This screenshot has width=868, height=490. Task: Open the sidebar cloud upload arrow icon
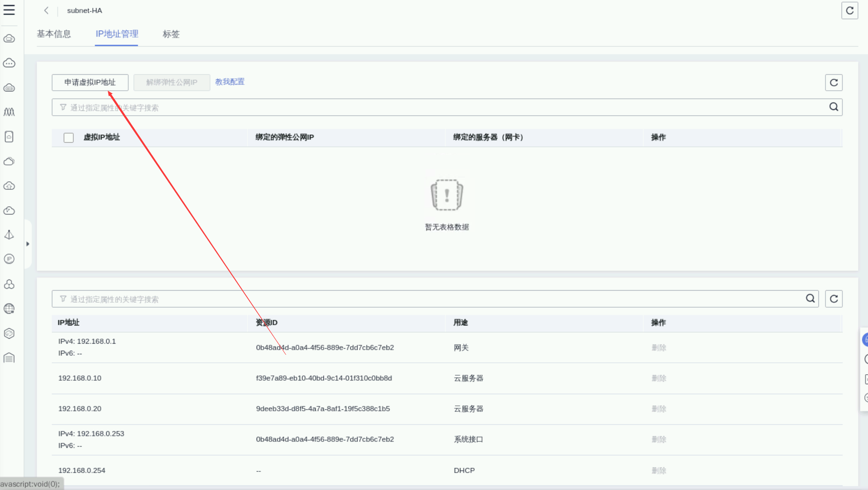(9, 186)
